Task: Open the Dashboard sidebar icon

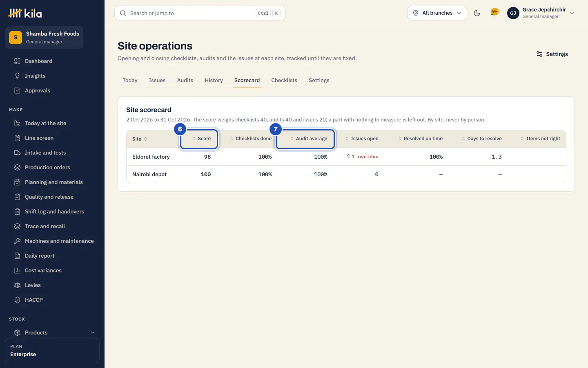Action: (x=17, y=61)
